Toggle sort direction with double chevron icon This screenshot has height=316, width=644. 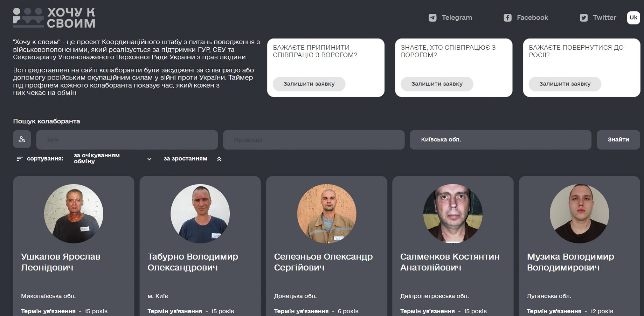(x=219, y=159)
